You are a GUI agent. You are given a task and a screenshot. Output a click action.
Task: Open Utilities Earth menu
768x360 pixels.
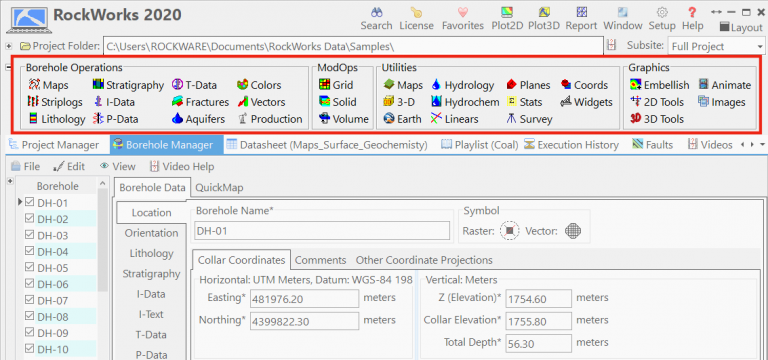(402, 119)
